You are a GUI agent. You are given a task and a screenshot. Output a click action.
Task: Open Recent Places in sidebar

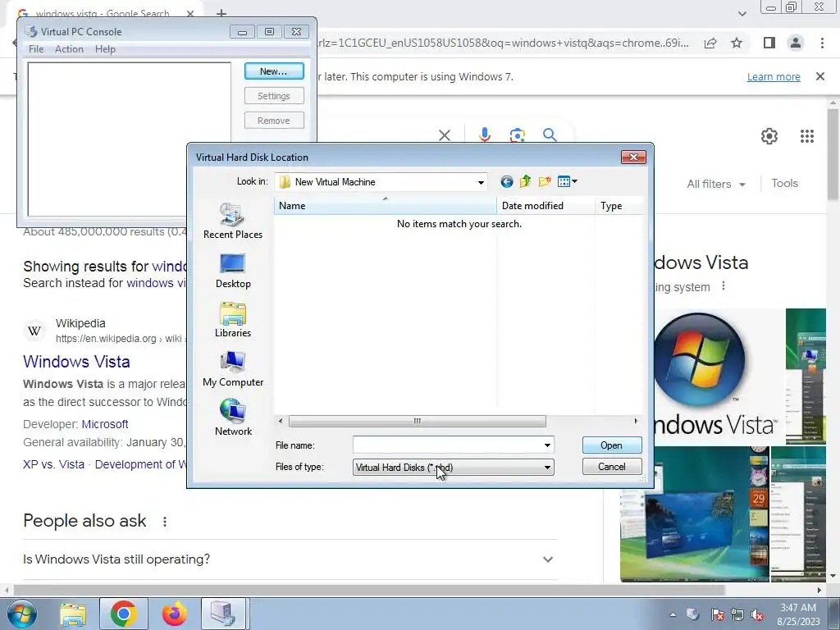pyautogui.click(x=233, y=221)
